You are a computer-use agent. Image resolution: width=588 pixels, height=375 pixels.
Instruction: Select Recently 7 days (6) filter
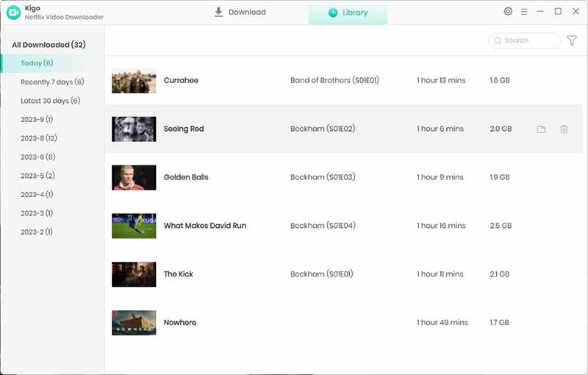pyautogui.click(x=52, y=82)
